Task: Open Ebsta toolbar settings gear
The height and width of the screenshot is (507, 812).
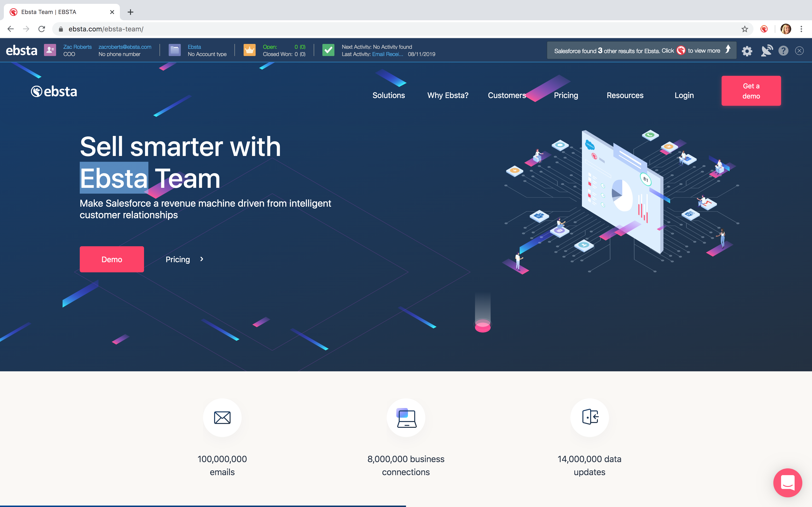Action: click(x=747, y=51)
